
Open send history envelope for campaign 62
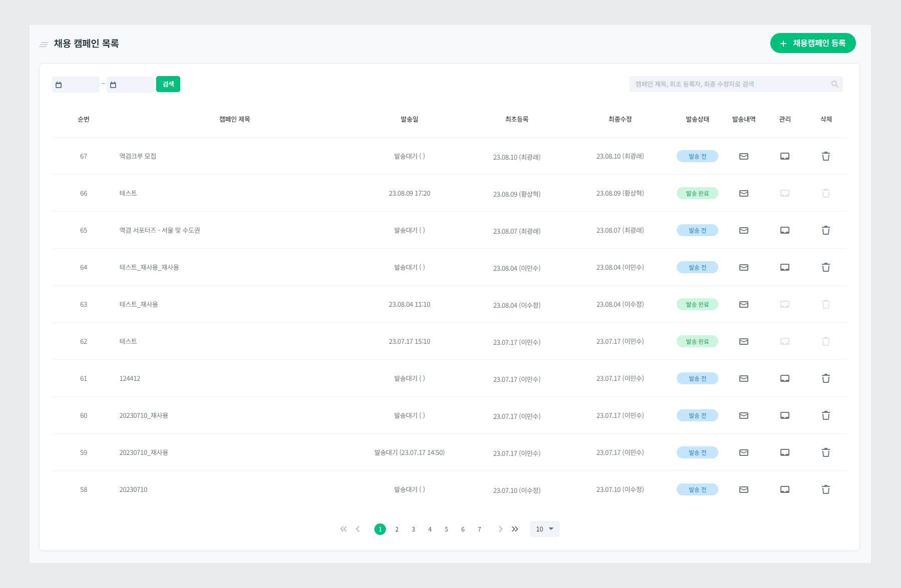coord(744,341)
